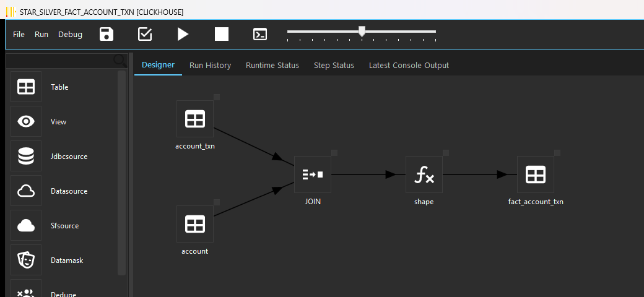Image resolution: width=644 pixels, height=297 pixels.
Task: Click the Validate checkmark icon in toolbar
Action: click(x=145, y=34)
